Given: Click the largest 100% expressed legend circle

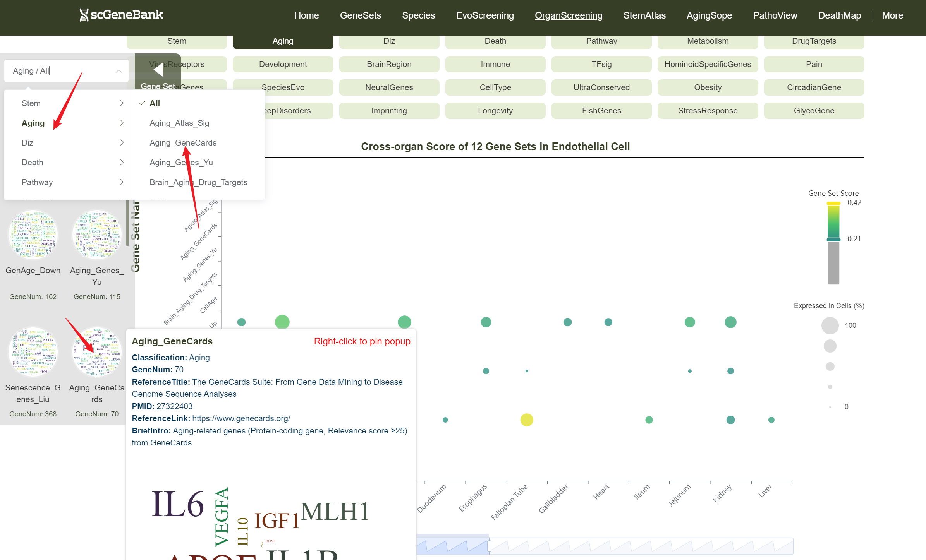Looking at the screenshot, I should [830, 325].
